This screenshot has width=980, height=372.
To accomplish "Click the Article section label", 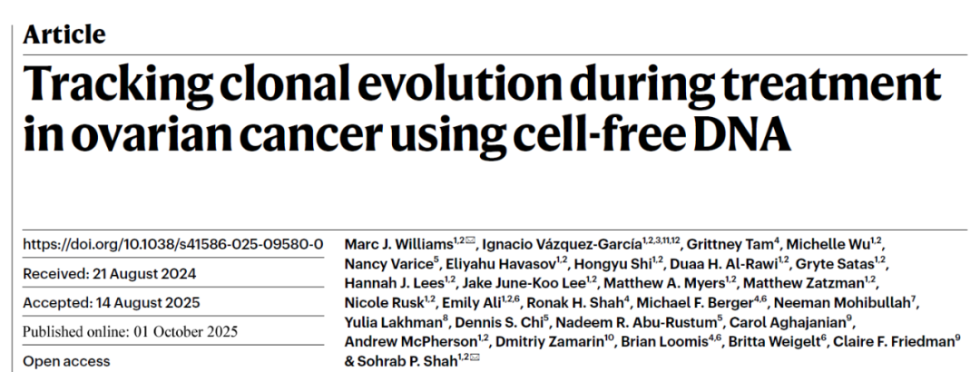I will (x=64, y=34).
